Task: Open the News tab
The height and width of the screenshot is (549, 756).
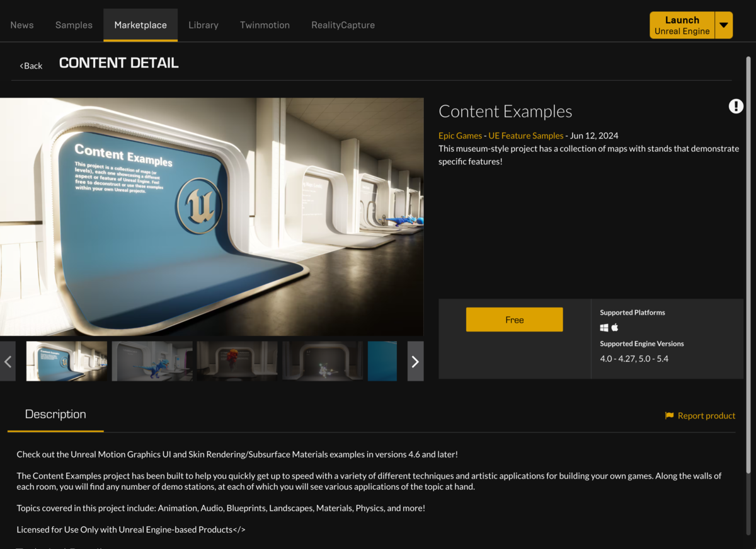Action: [22, 25]
